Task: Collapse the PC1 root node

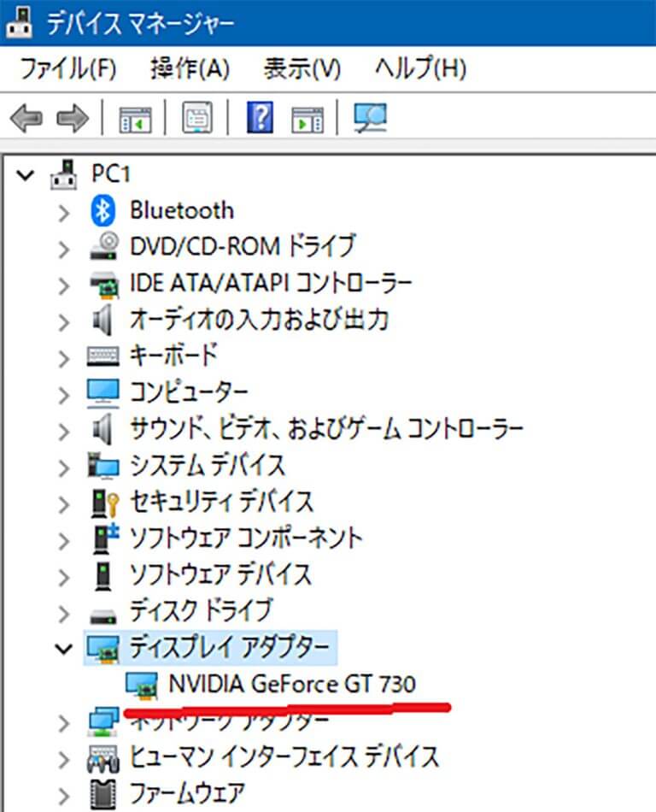Action: 25,174
